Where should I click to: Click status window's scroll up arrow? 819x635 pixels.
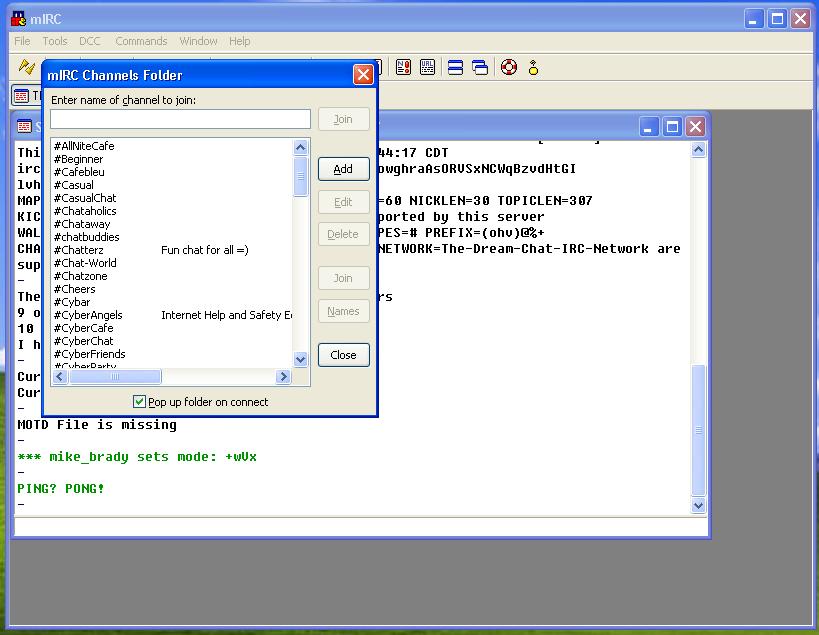click(x=698, y=150)
